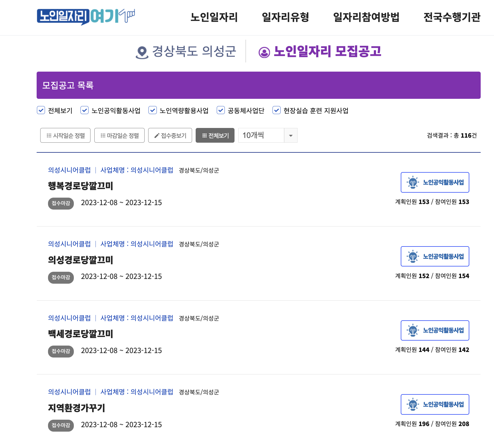Open the 행복경로당깔끄미 posting title
Screen dimensions: 494x448
click(x=80, y=186)
